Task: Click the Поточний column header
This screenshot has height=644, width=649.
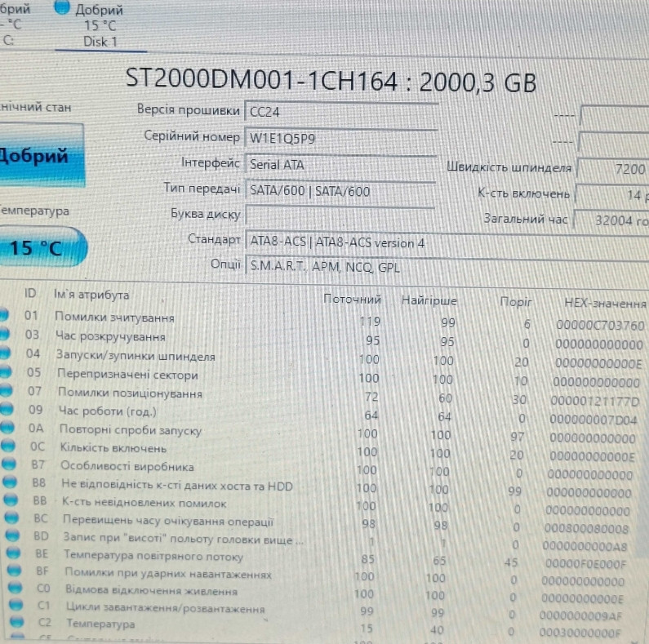Action: pyautogui.click(x=352, y=300)
